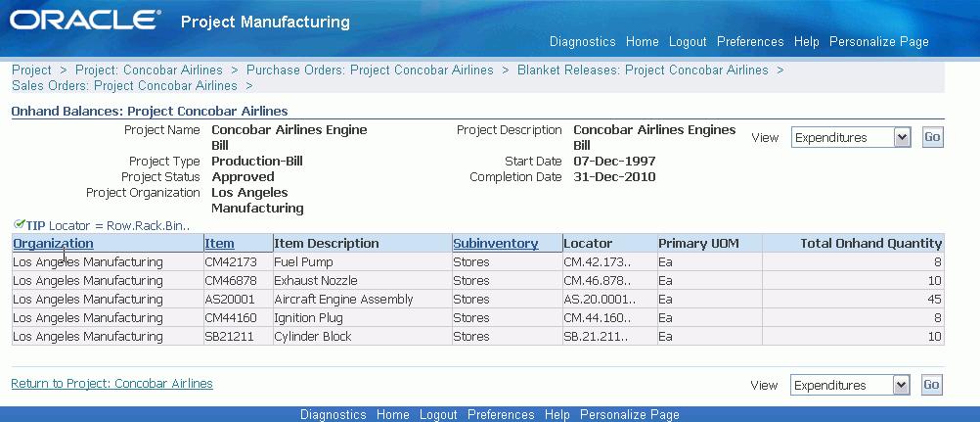Click Return to Project: Concobar Airlines link
The width and height of the screenshot is (980, 422).
tap(111, 383)
